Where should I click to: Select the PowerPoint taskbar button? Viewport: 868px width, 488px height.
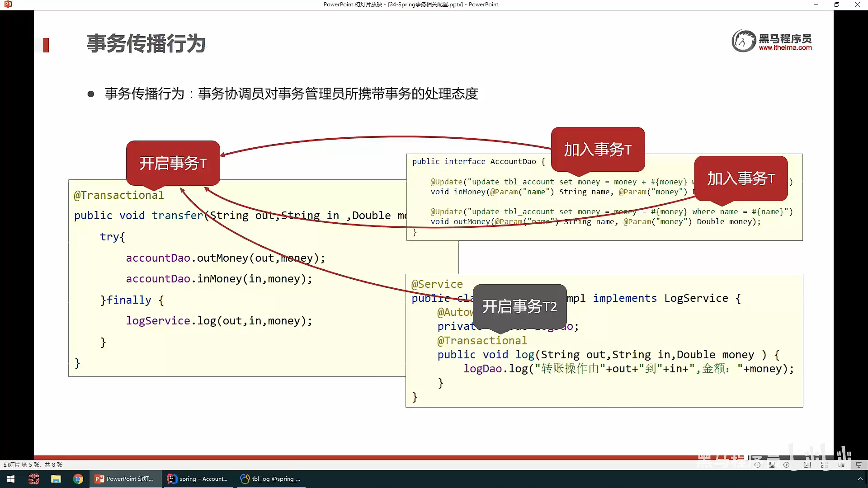click(125, 479)
